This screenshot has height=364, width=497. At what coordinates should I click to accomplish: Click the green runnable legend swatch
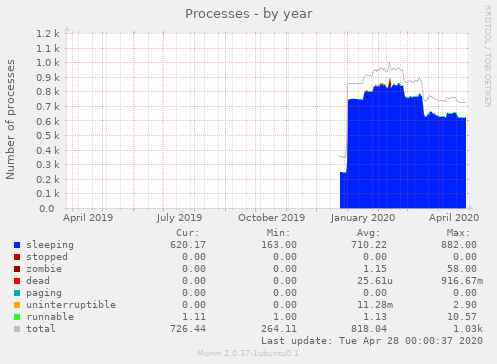(17, 317)
